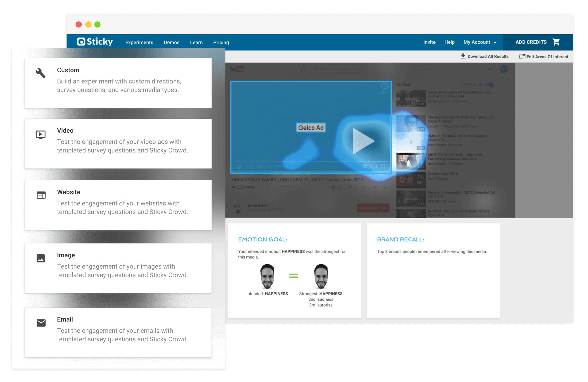The image size is (588, 382).
Task: Click the shopping cart icon
Action: (556, 42)
